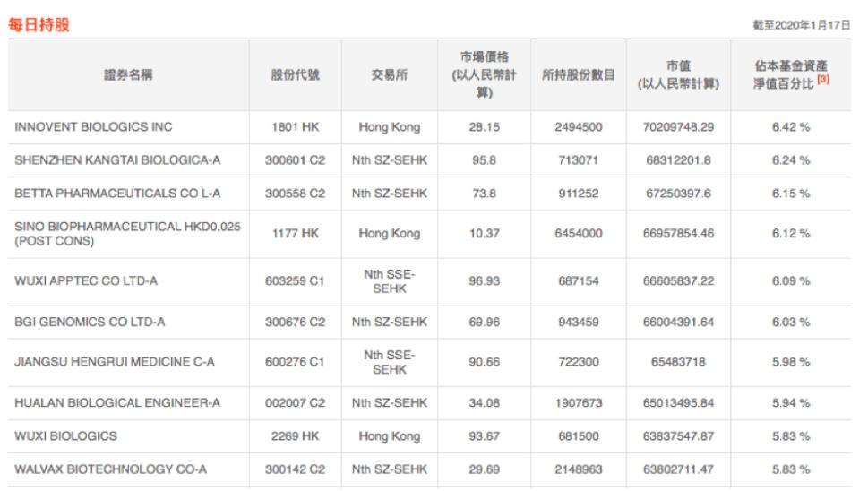The image size is (868, 491).
Task: Click market price 96.93
Action: 485,280
